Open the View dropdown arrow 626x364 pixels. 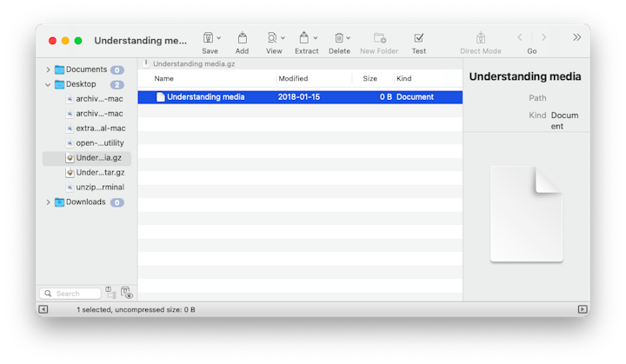click(x=283, y=38)
